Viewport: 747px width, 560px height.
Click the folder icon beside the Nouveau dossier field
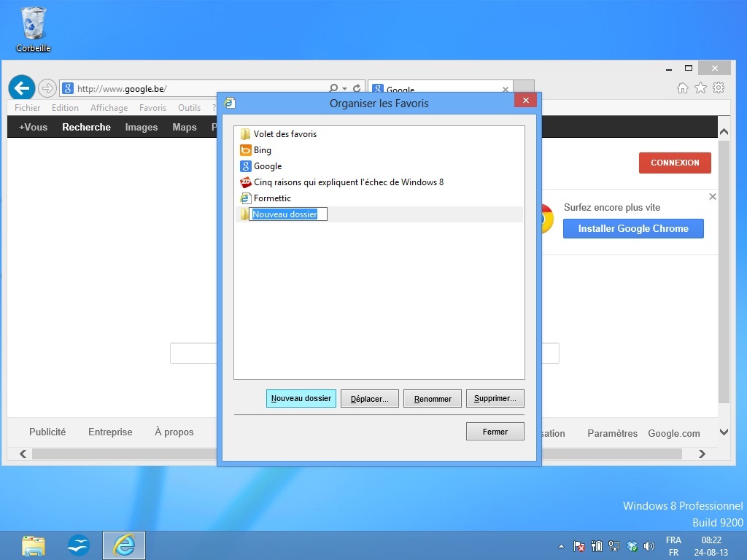(244, 214)
